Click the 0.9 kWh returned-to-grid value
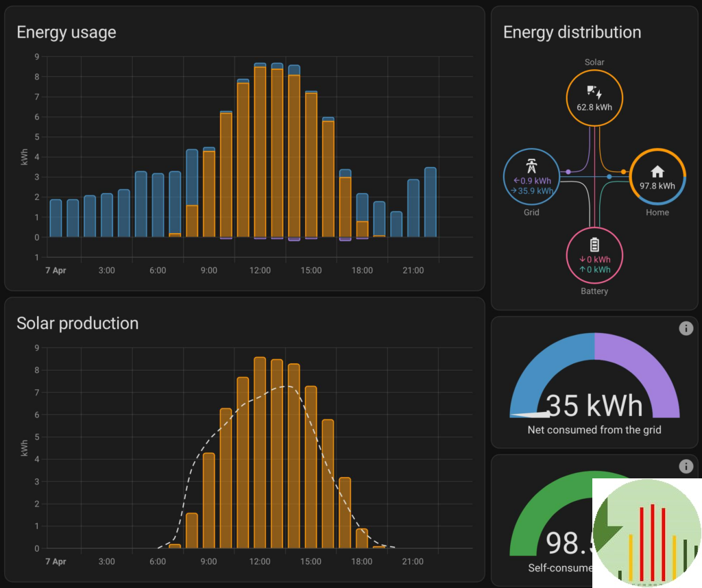The image size is (702, 588). click(x=535, y=181)
